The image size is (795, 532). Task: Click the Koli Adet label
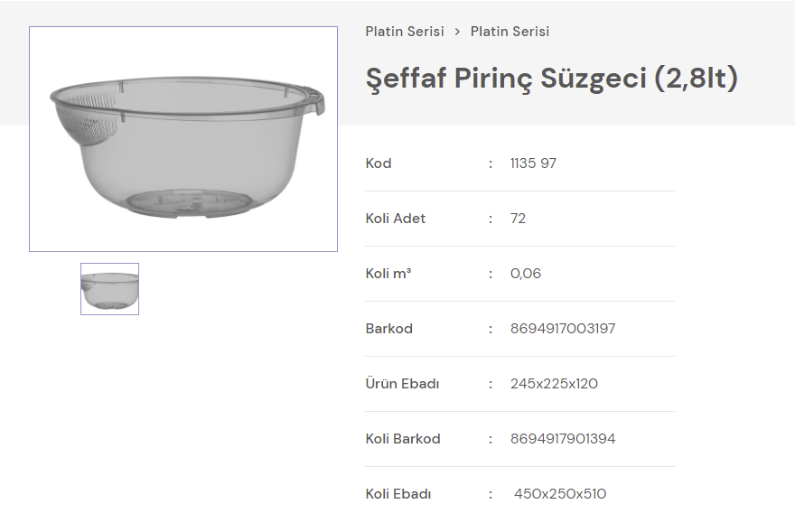[396, 219]
